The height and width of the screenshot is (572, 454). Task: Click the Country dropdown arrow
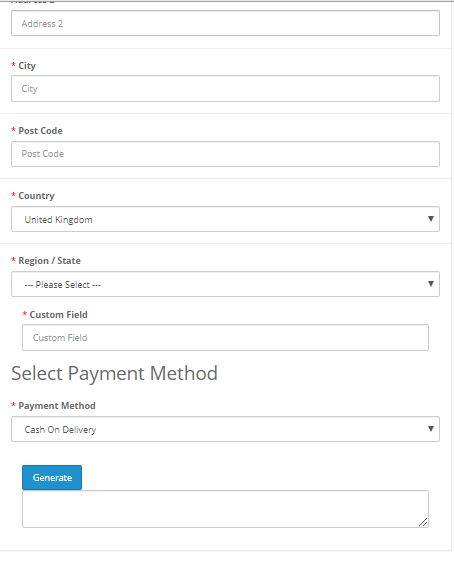pos(431,219)
